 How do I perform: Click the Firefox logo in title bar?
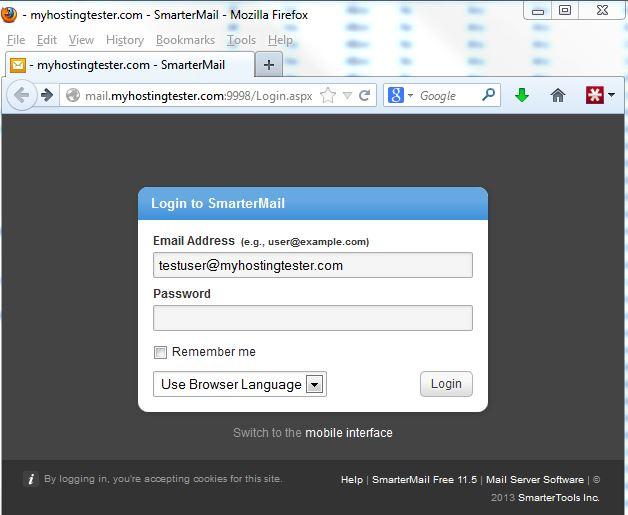coord(8,15)
